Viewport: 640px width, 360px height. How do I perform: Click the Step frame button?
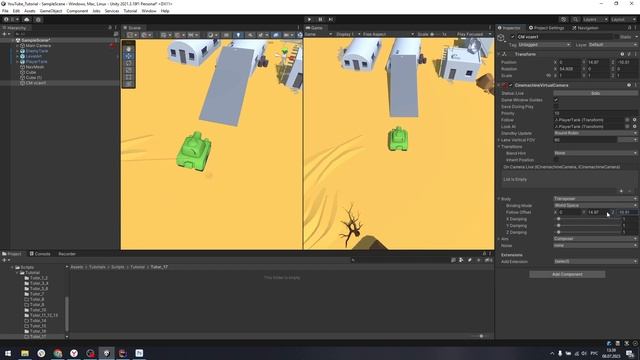click(331, 19)
